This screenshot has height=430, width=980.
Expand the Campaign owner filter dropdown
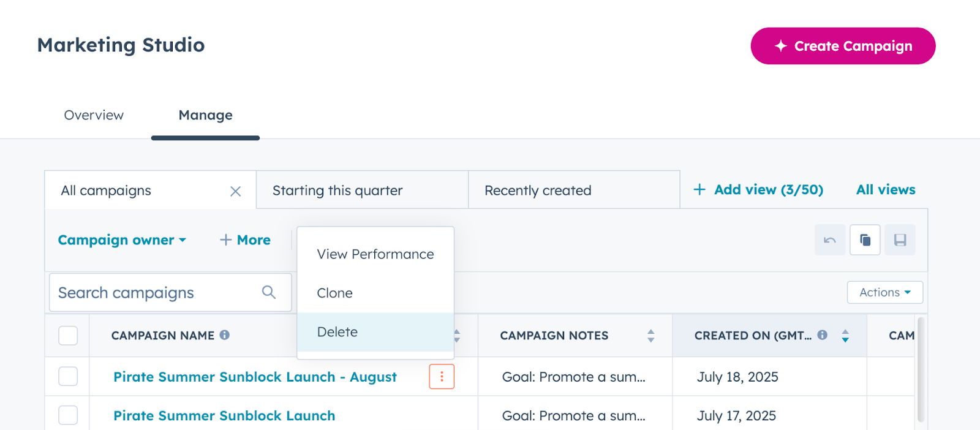[x=122, y=240]
